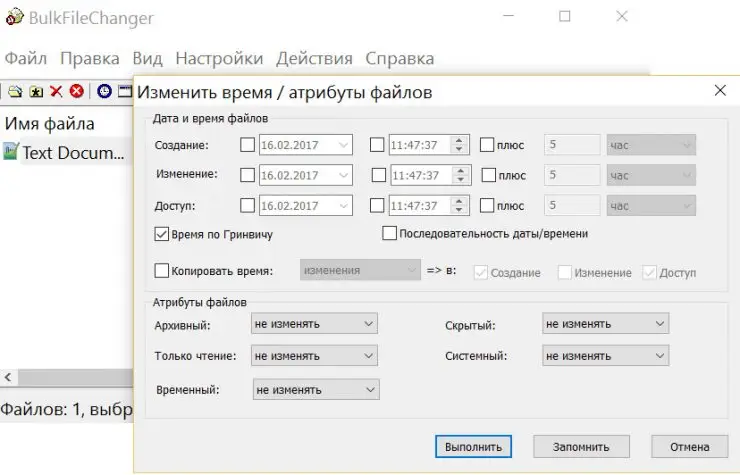Tick the плюс checkbox in Изменение row
740x475 pixels.
click(x=488, y=175)
